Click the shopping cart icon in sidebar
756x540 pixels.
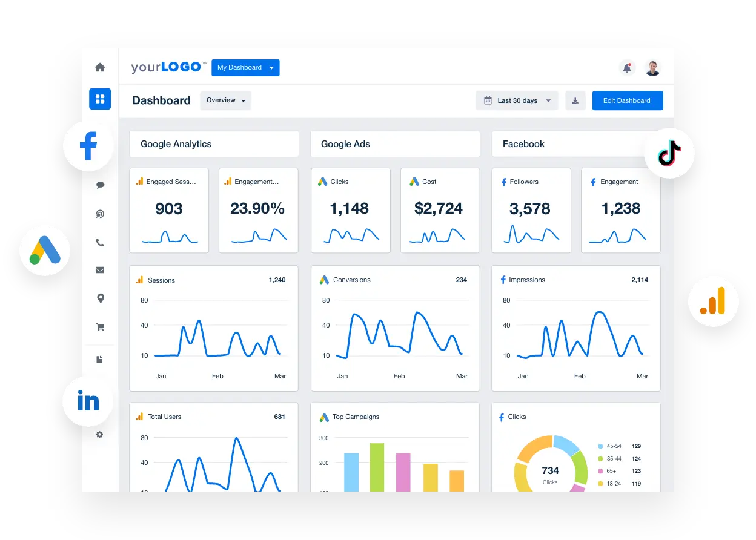99,326
